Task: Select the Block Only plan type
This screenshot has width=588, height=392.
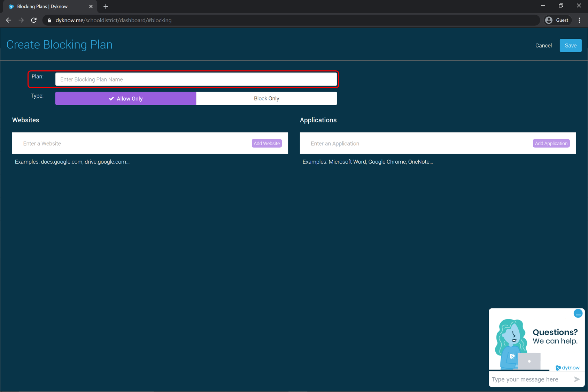Action: coord(266,99)
